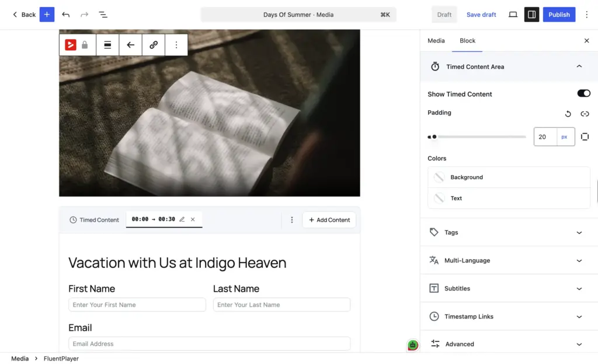Open timed content three-dot options

[292, 220]
